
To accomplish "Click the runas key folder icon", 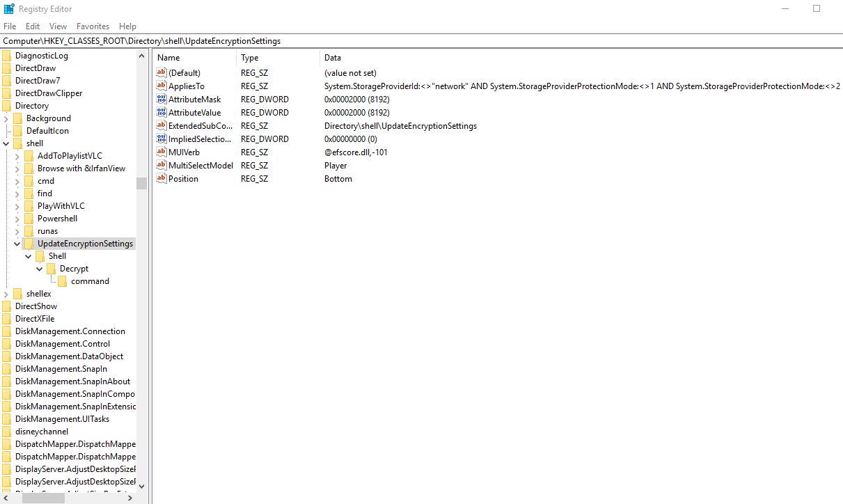I will tap(29, 231).
